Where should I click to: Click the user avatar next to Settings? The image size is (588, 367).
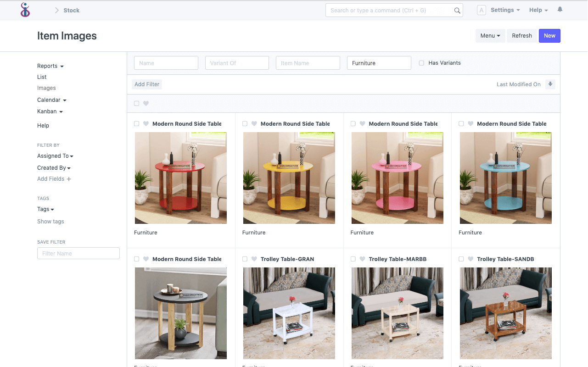point(481,10)
